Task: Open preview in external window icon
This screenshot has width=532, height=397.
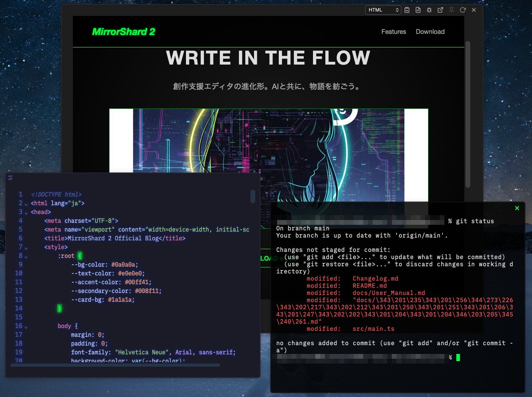Action: (440, 10)
